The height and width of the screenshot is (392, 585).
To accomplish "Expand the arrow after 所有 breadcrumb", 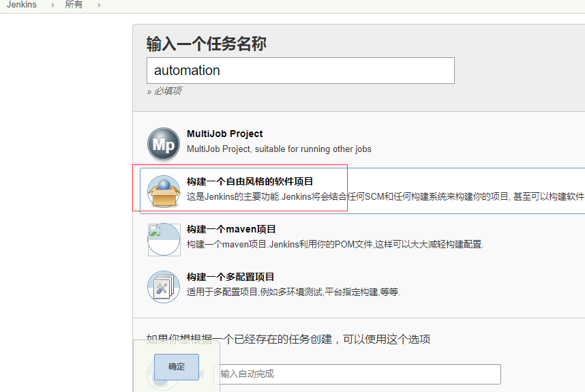I will tap(100, 5).
